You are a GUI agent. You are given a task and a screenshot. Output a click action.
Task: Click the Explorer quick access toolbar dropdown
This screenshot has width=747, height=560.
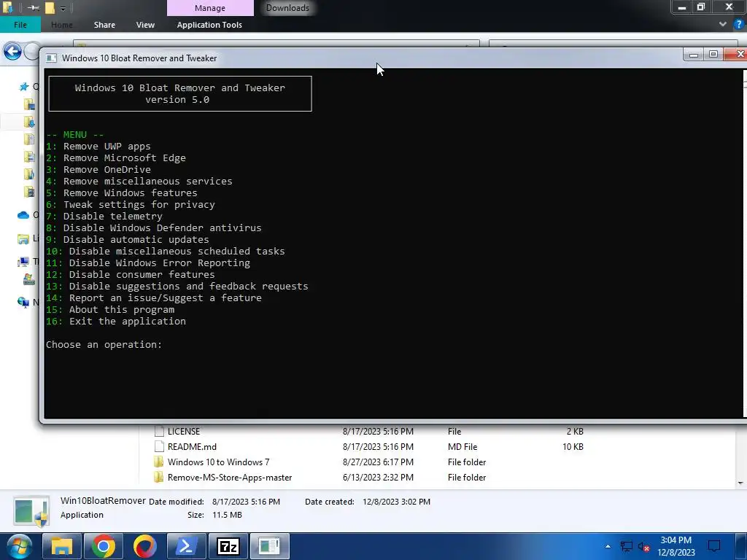63,8
